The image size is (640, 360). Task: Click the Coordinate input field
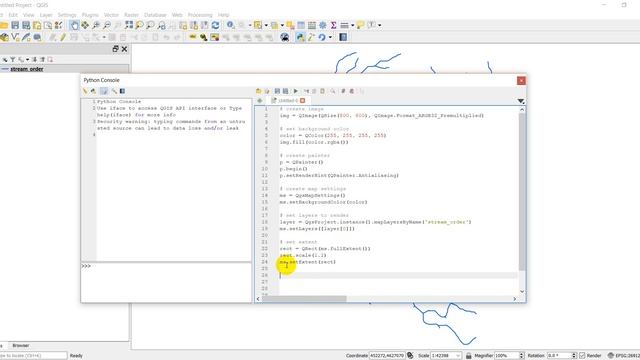click(x=387, y=356)
